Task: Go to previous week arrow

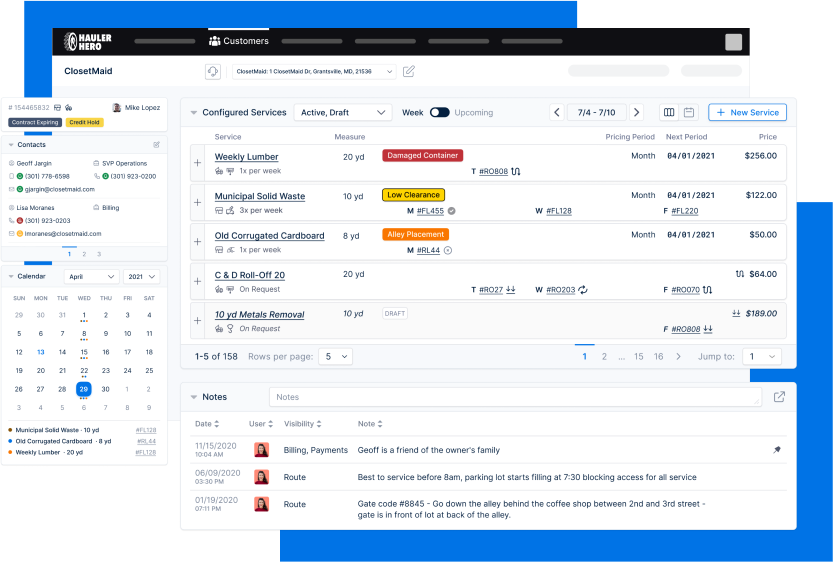Action: pos(557,112)
